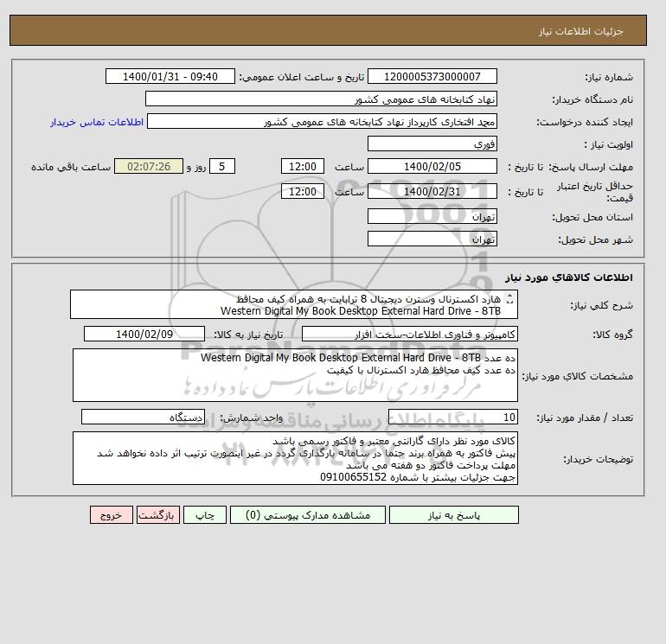Image resolution: width=666 pixels, height=644 pixels.
Task: Click the بازگشت back button
Action: point(158,515)
